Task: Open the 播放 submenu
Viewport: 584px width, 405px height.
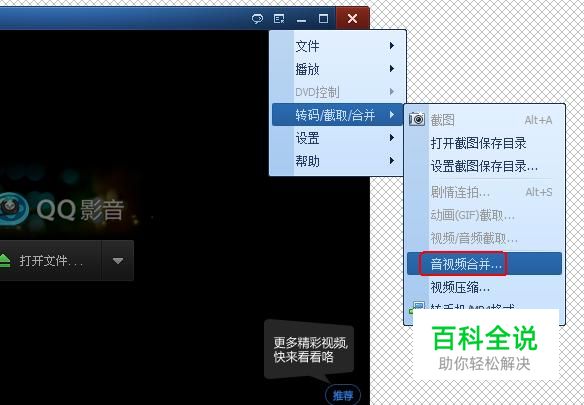Action: click(x=337, y=69)
